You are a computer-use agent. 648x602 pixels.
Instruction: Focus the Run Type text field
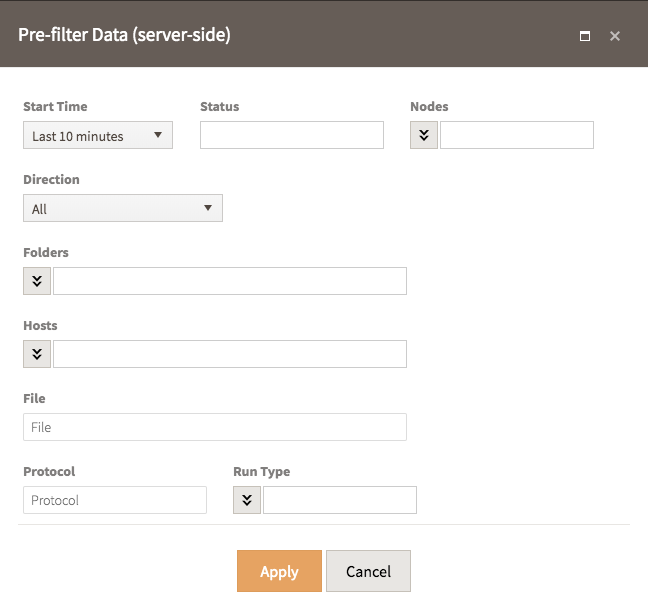pos(340,500)
